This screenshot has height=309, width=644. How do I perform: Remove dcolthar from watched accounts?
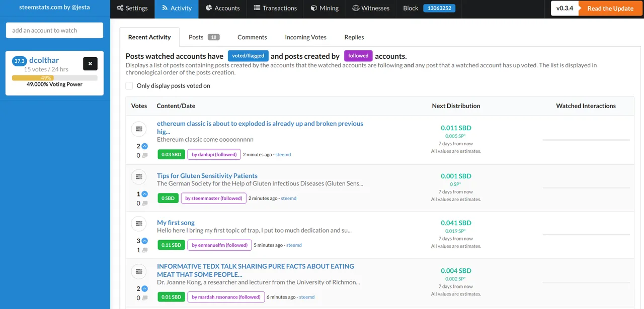(90, 64)
